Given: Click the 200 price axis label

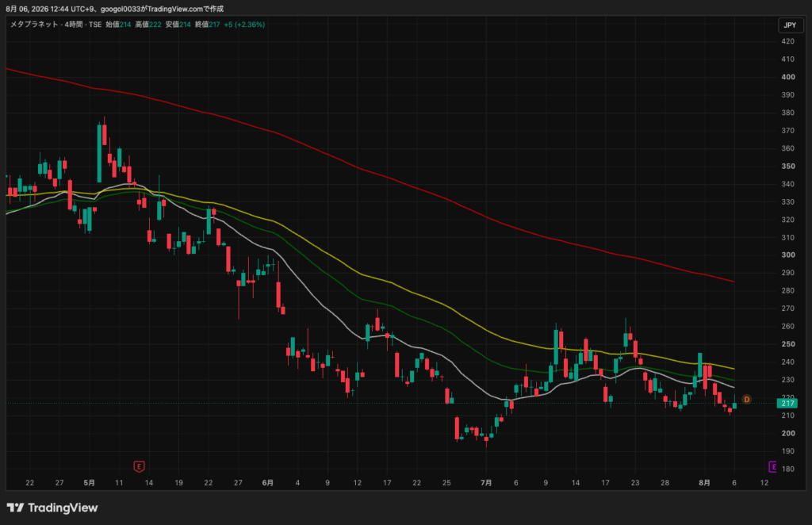Looking at the screenshot, I should [788, 433].
